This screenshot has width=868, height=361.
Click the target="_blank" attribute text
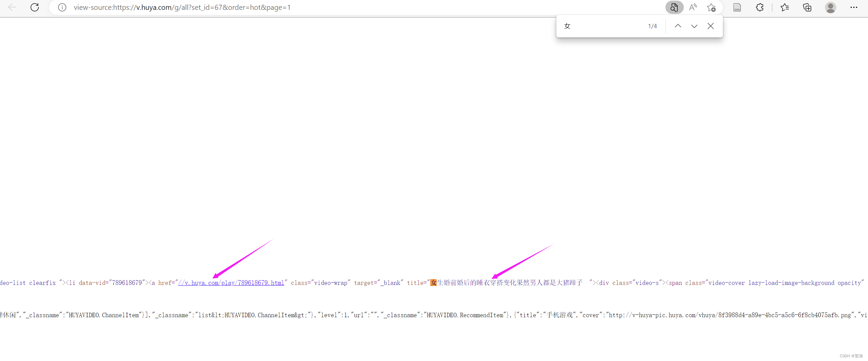379,283
